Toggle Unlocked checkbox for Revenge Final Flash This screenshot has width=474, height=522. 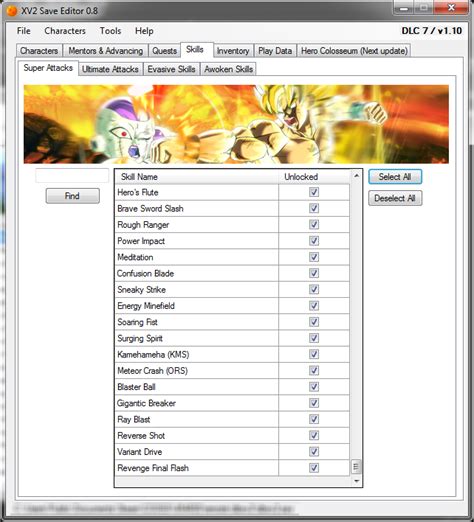tap(314, 468)
